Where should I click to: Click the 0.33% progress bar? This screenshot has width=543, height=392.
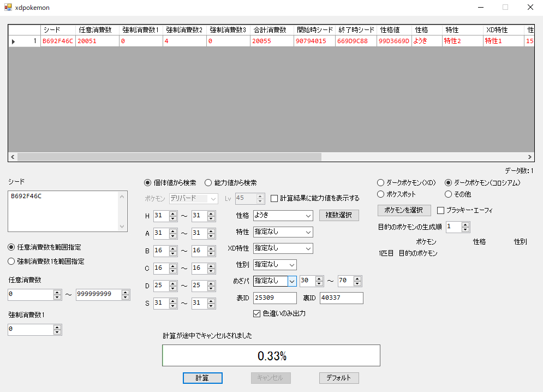point(271,355)
